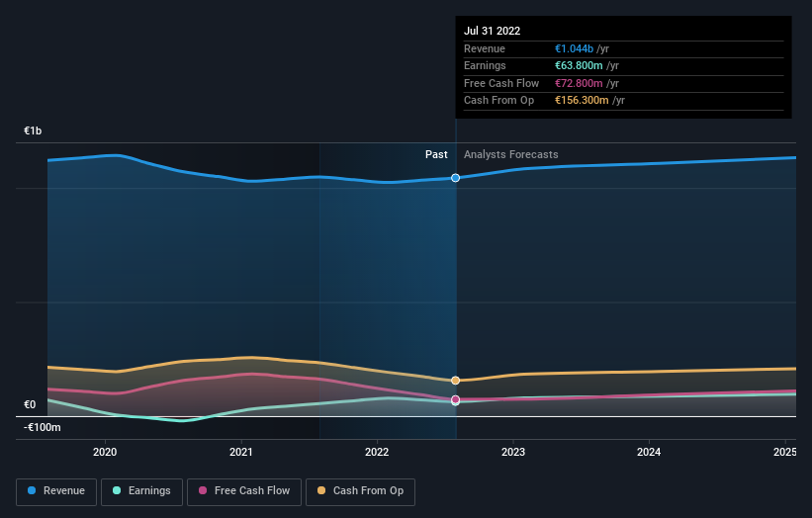812x518 pixels.
Task: Toggle the Earnings legend button
Action: pyautogui.click(x=141, y=491)
